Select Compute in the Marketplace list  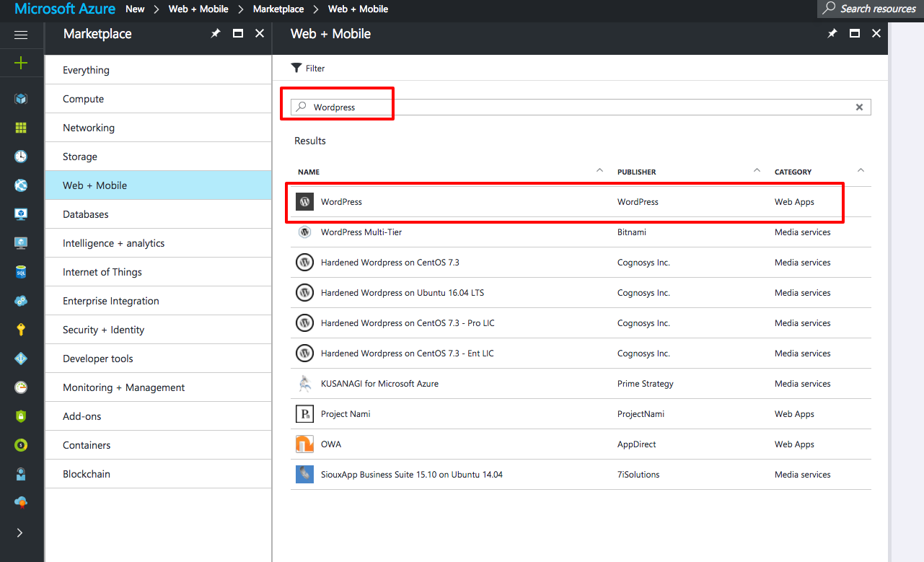coord(83,99)
